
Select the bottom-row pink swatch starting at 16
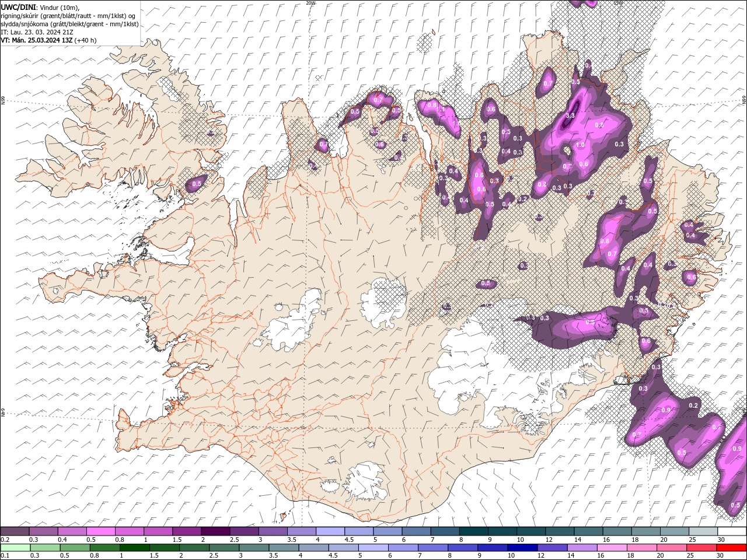(611, 548)
